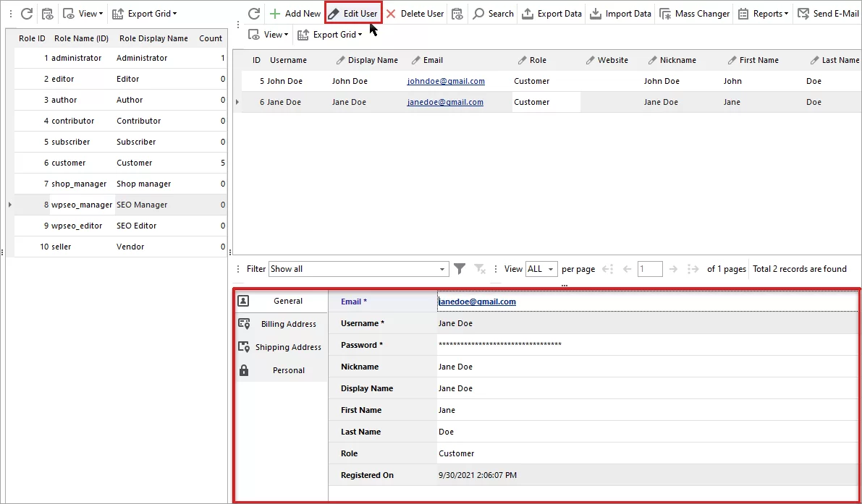Switch to the Billing Address tab
Image resolution: width=862 pixels, height=504 pixels.
pyautogui.click(x=287, y=323)
